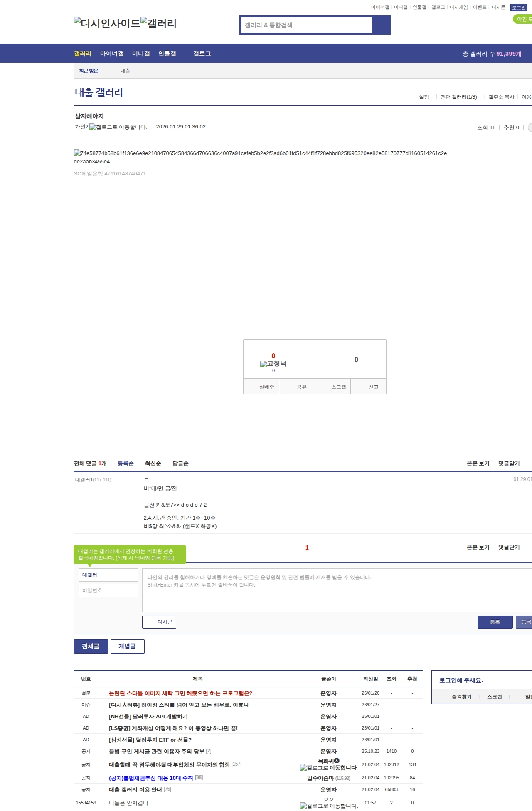Viewport: 532px width, 811px height.
Task: Focus the comment text area
Action: pos(337,590)
